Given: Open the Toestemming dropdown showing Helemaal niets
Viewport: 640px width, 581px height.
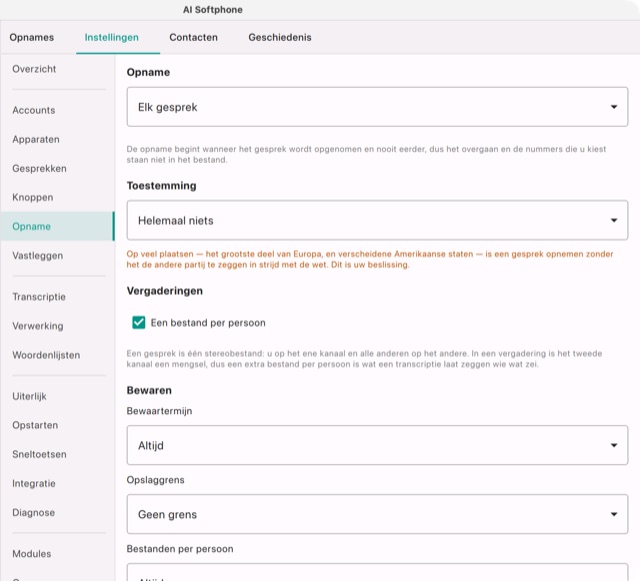Looking at the screenshot, I should tap(377, 220).
